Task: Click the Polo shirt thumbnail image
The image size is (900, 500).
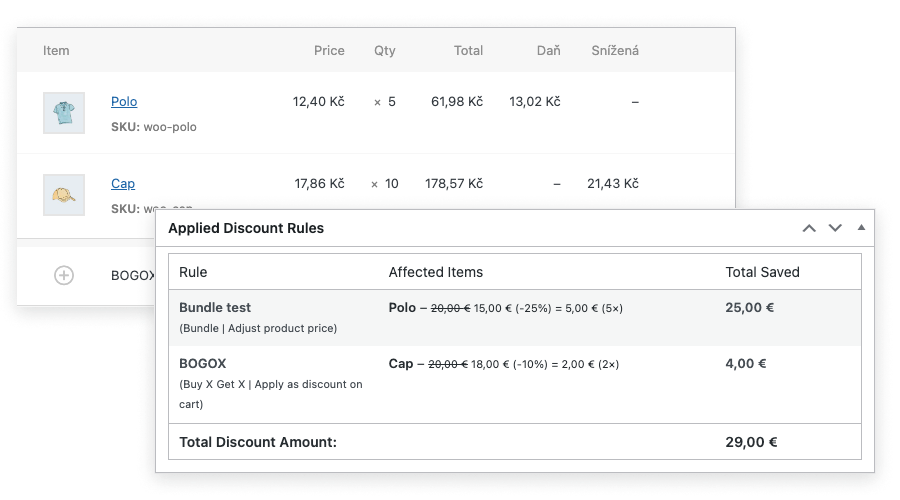Action: click(x=63, y=114)
